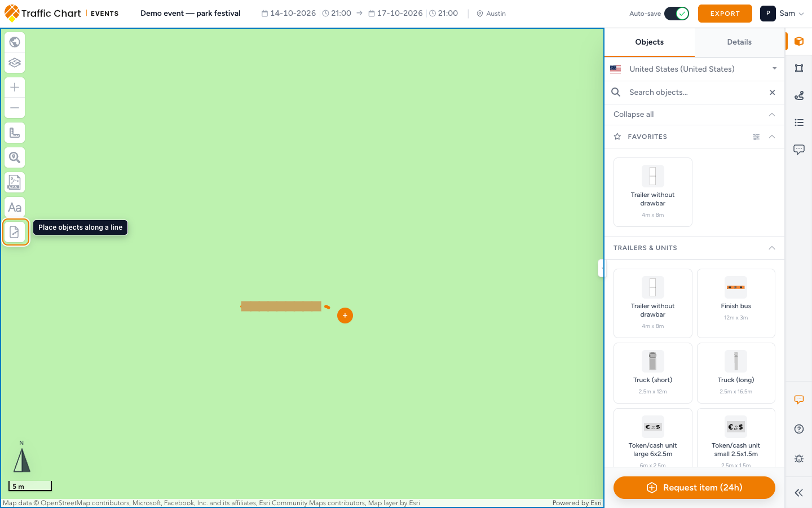
Task: Open the shapes tool in right rail
Action: click(799, 68)
